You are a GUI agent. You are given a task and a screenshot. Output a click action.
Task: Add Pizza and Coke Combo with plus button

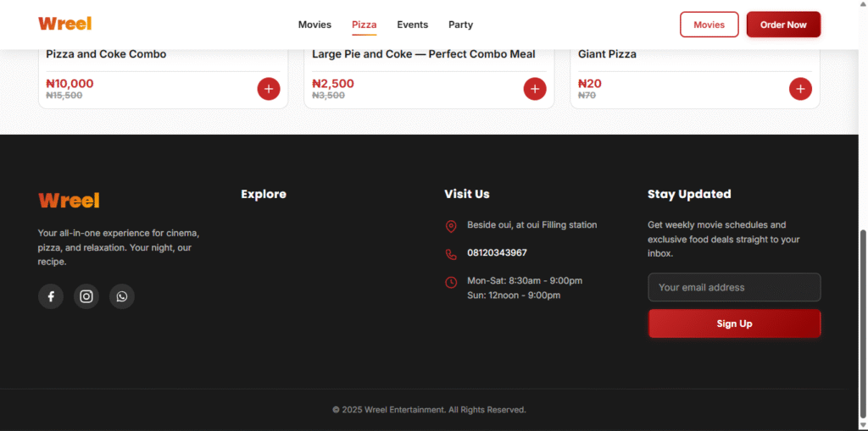(x=269, y=88)
